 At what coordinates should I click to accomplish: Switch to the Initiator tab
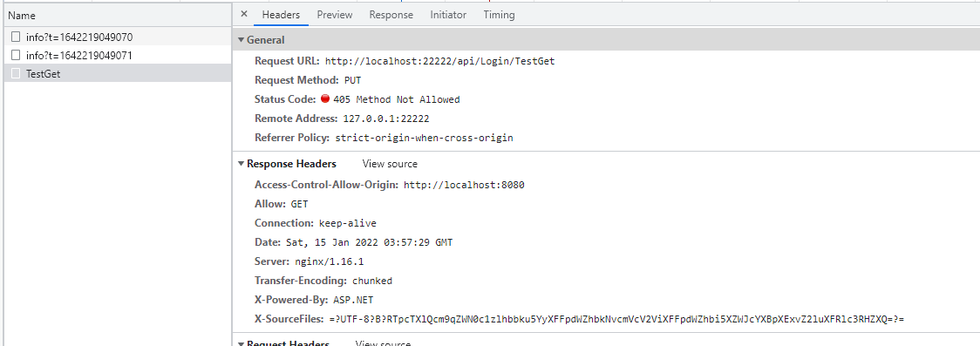[x=448, y=14]
